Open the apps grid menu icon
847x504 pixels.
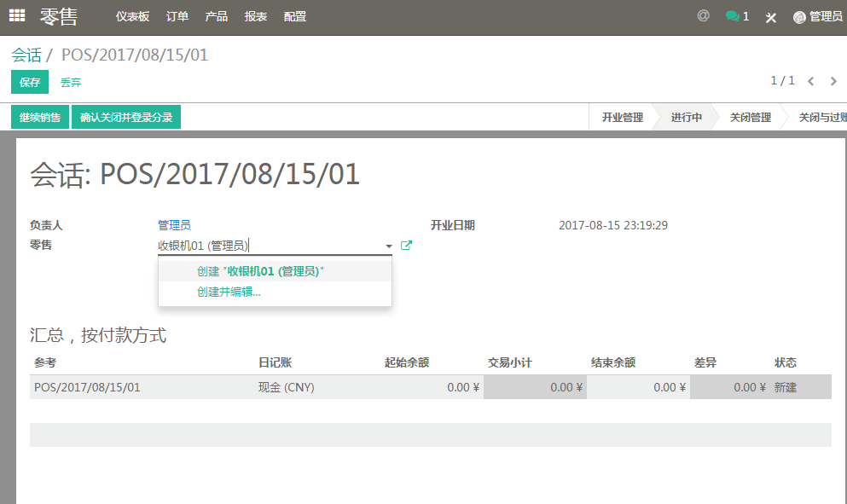click(17, 16)
